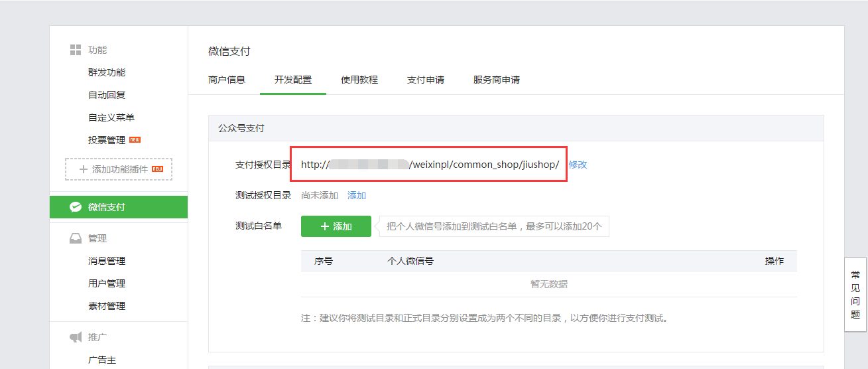Click the NEW badge beside 投票管理

click(135, 139)
